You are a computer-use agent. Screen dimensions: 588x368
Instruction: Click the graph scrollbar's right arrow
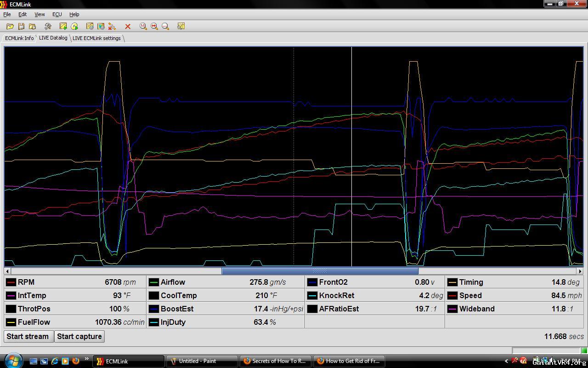point(580,271)
